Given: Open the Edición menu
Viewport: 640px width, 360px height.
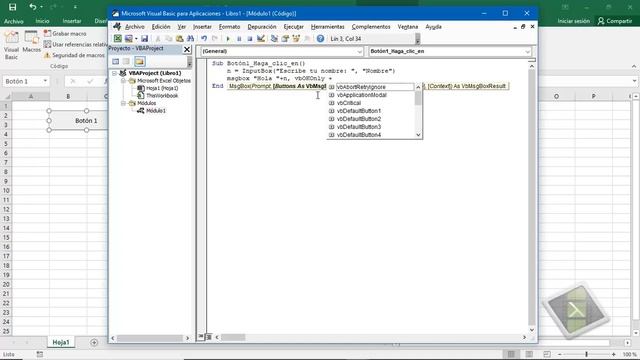Looking at the screenshot, I should tap(161, 27).
